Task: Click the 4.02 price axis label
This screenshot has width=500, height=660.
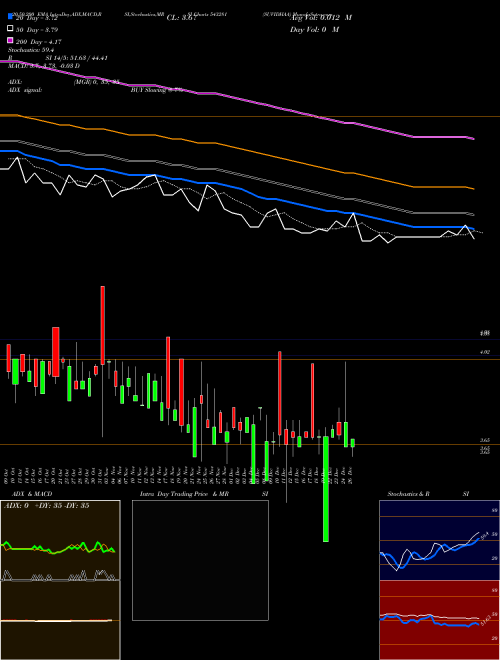Action: coord(484,352)
